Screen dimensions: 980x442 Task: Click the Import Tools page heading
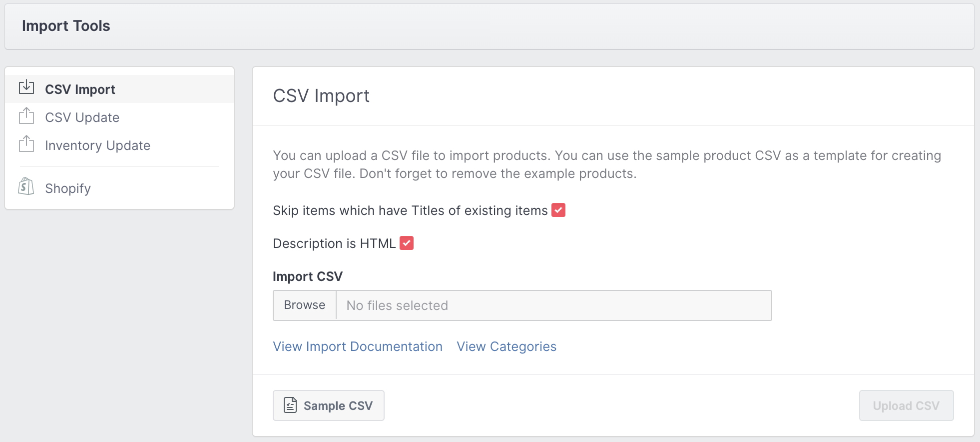pos(66,26)
